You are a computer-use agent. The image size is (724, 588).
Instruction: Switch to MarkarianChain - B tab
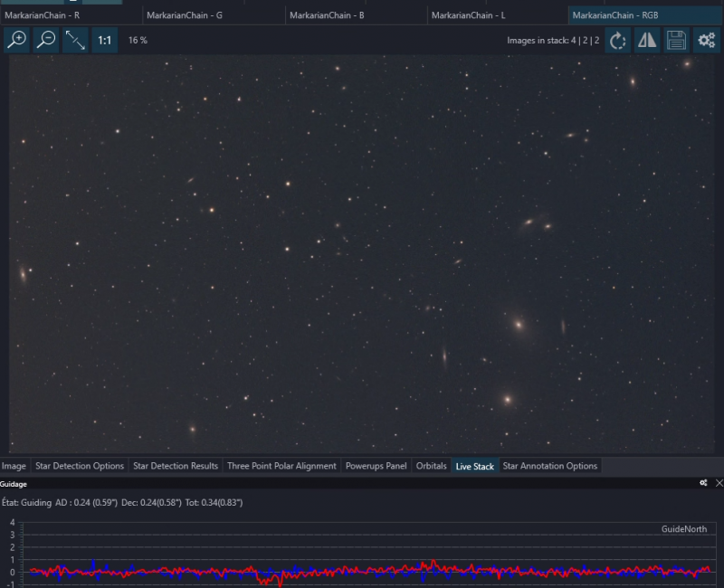pos(356,15)
